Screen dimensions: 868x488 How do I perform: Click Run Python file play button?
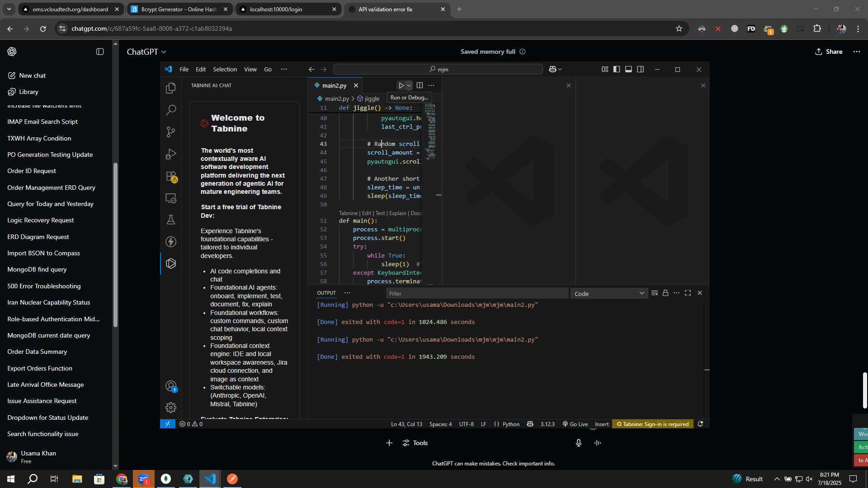(401, 85)
